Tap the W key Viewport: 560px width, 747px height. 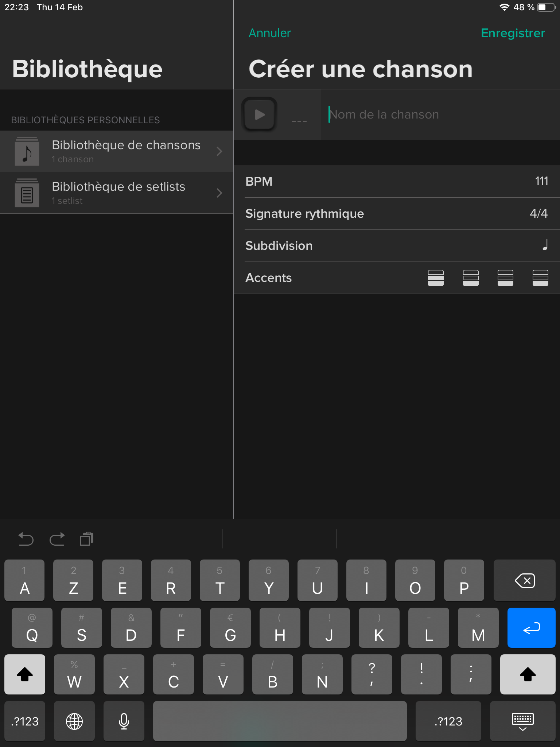pos(74,674)
